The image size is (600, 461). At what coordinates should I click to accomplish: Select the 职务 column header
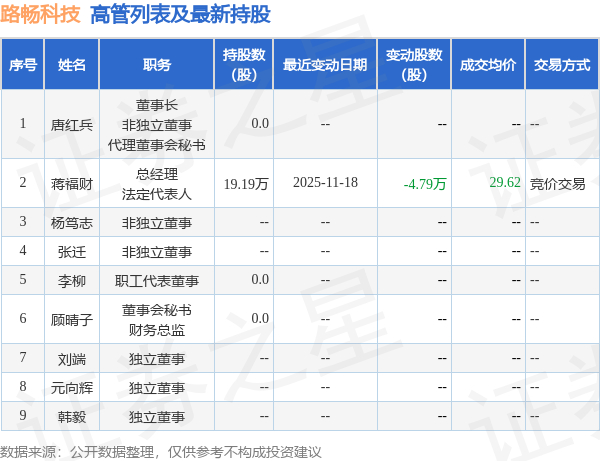coord(157,65)
